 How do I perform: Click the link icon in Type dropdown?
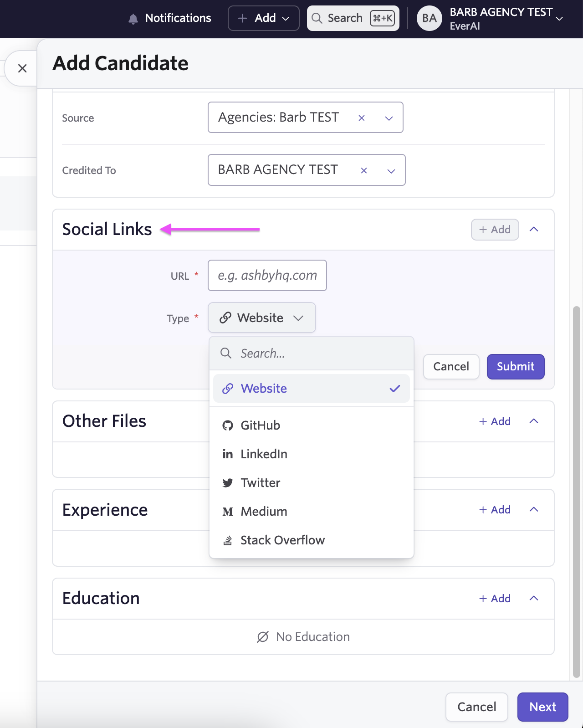click(225, 318)
